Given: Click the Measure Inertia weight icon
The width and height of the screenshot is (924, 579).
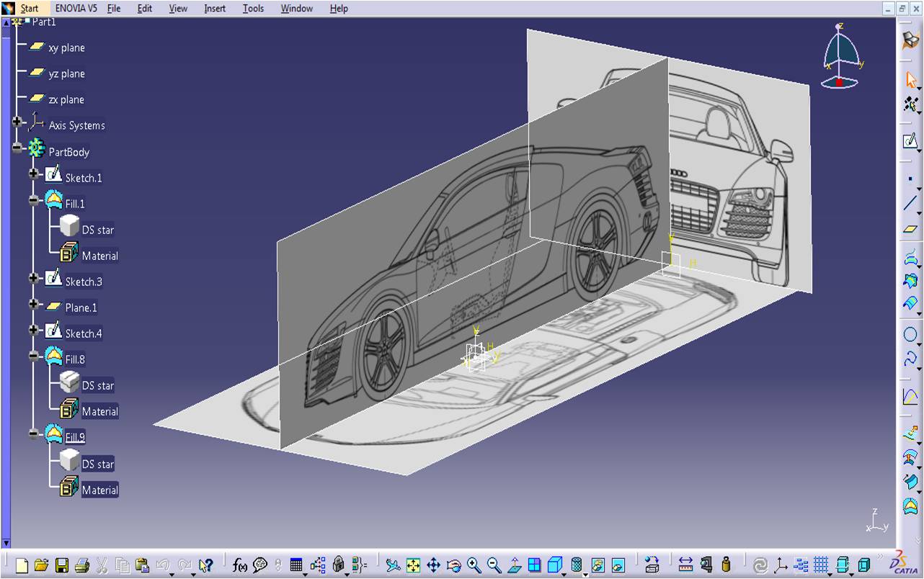Looking at the screenshot, I should pyautogui.click(x=726, y=565).
